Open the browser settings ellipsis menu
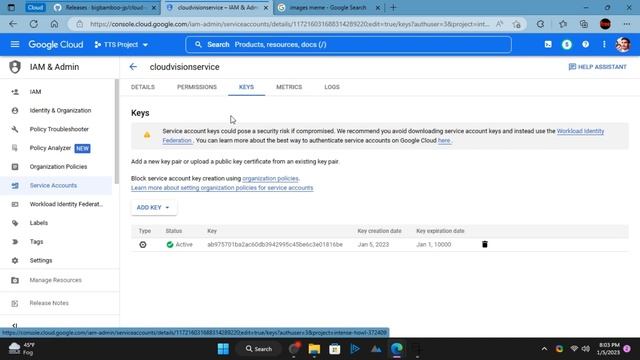The width and height of the screenshot is (640, 360). (627, 24)
